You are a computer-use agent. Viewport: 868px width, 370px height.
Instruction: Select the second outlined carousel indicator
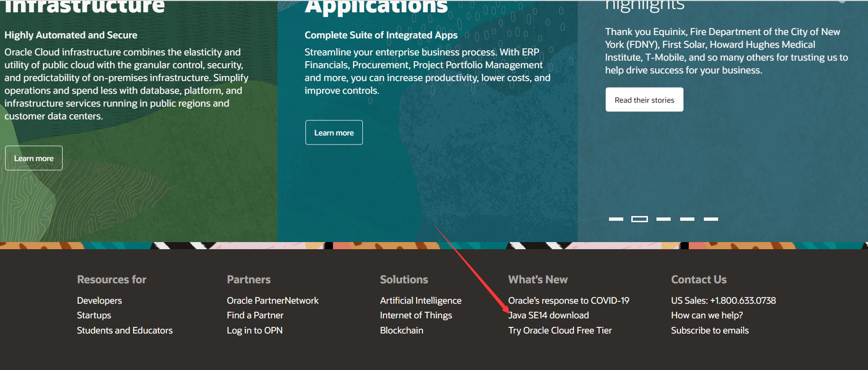point(639,219)
